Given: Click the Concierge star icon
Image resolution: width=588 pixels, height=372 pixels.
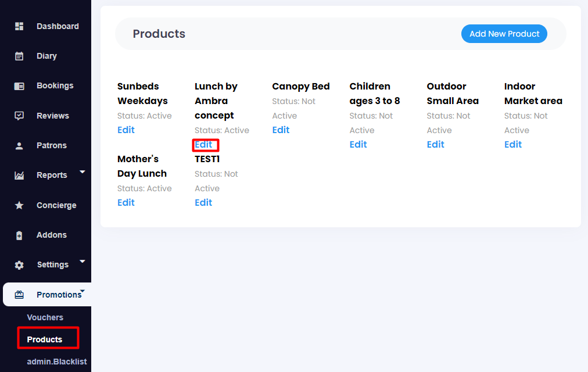Looking at the screenshot, I should coord(19,205).
